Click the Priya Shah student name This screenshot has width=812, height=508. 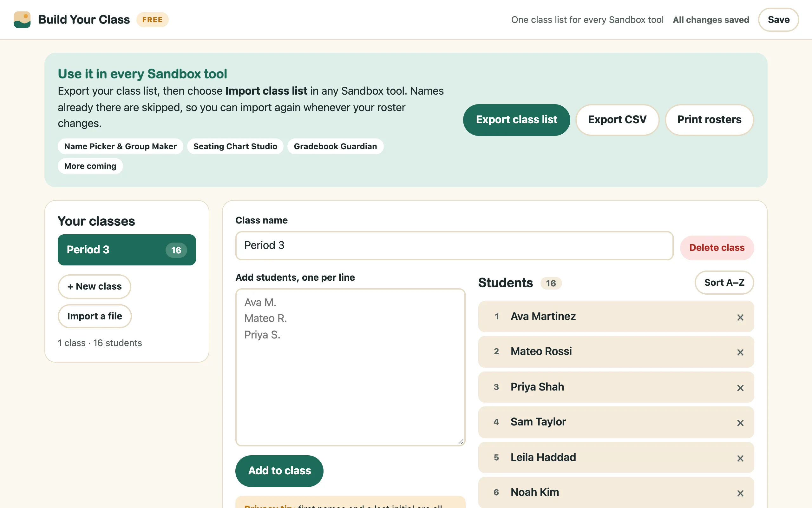(x=537, y=387)
